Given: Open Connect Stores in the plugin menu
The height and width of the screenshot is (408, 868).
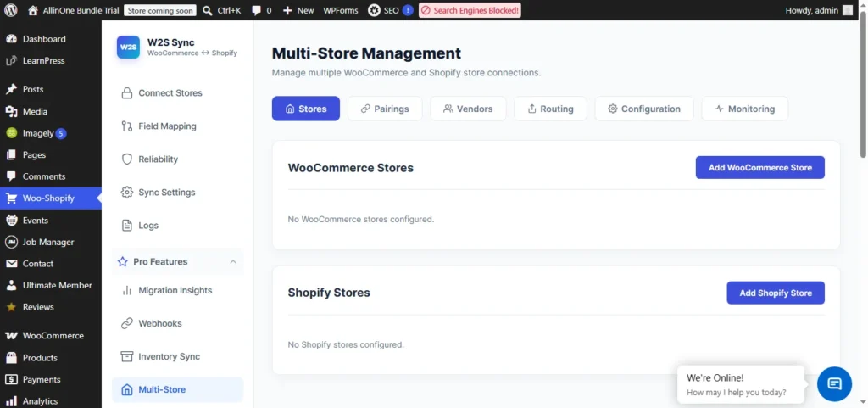Looking at the screenshot, I should 178,93.
